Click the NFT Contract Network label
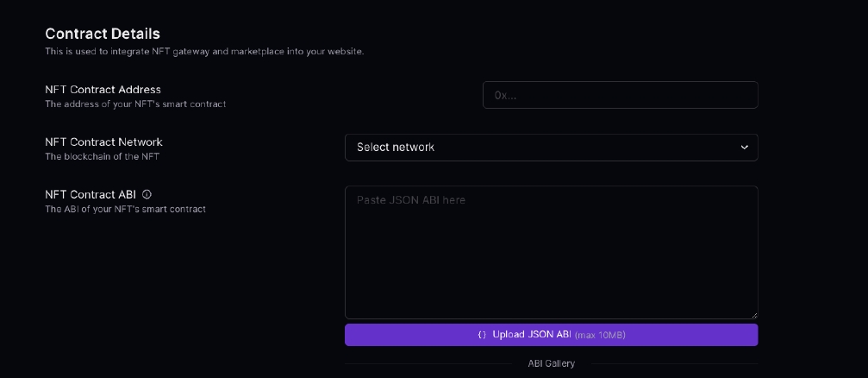The height and width of the screenshot is (378, 868). pos(103,142)
